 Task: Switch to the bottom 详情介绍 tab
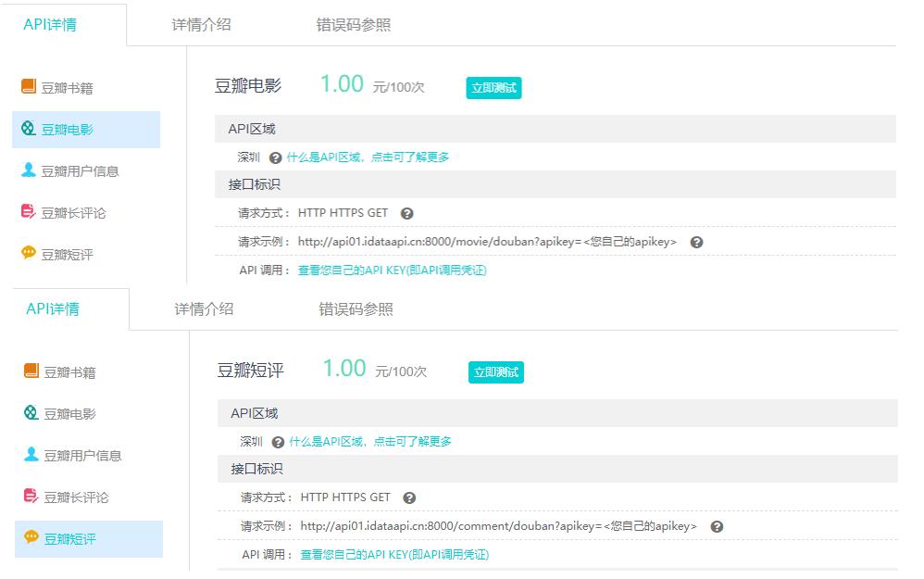[204, 309]
